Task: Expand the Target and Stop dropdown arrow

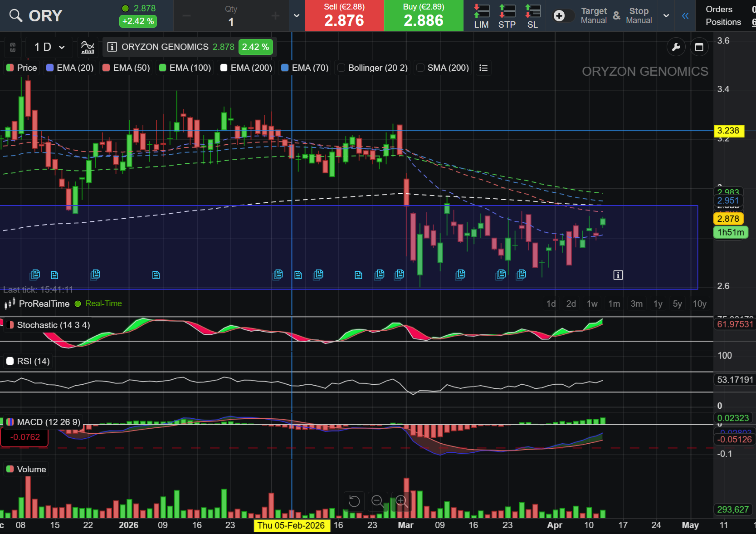Action: 666,16
